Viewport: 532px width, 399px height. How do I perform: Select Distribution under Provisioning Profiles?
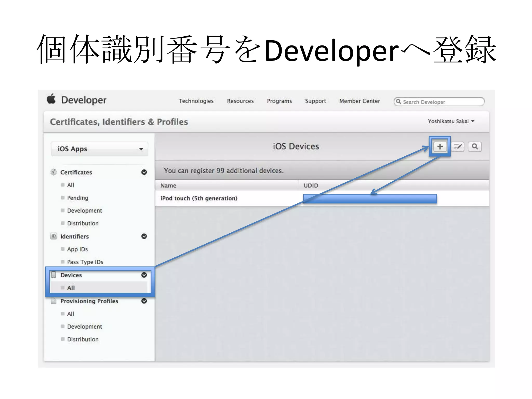pyautogui.click(x=83, y=339)
